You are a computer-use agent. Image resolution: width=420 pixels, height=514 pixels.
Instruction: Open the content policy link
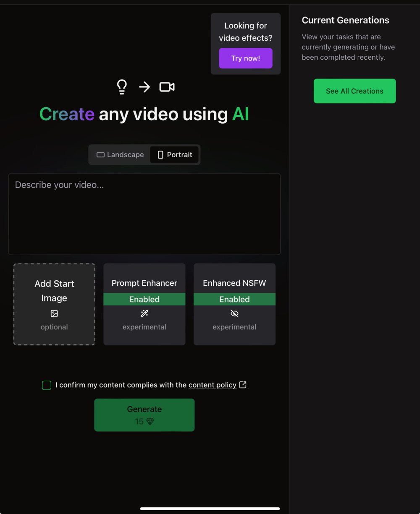coord(212,385)
